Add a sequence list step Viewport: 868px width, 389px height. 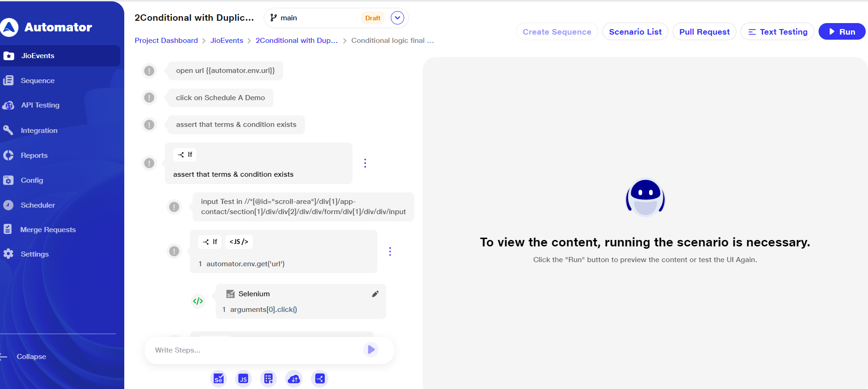pyautogui.click(x=268, y=379)
